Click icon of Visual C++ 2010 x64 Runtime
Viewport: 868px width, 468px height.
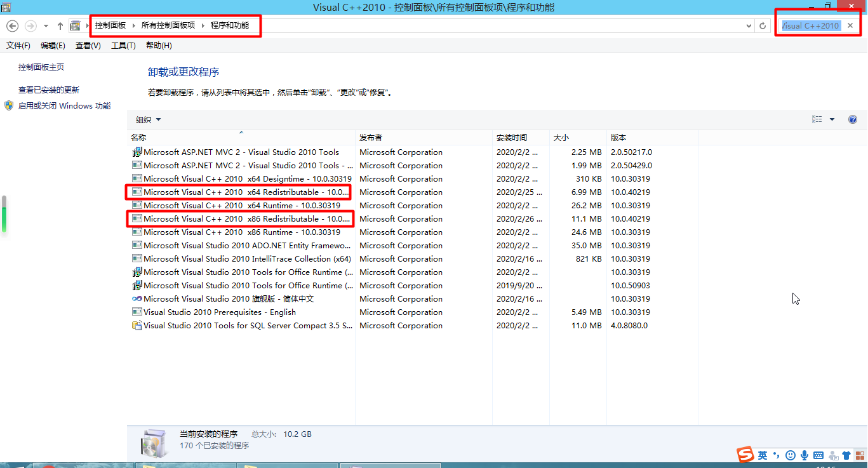pyautogui.click(x=137, y=206)
